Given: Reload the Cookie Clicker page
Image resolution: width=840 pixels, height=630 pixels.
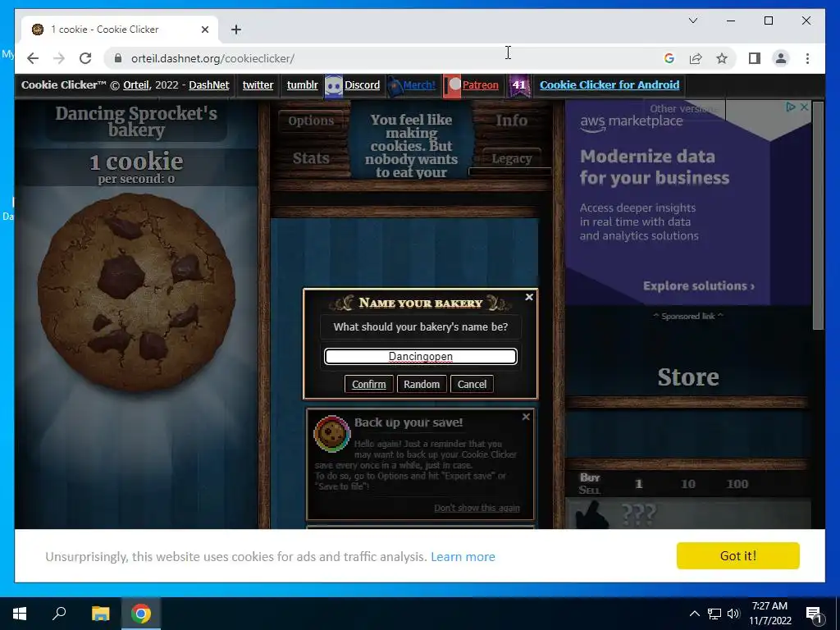Looking at the screenshot, I should coord(85,58).
